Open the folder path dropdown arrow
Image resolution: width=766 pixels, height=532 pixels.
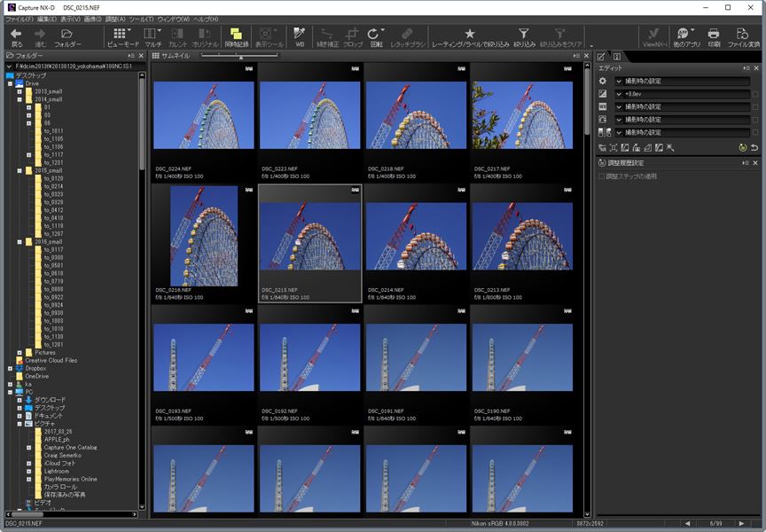(9, 66)
